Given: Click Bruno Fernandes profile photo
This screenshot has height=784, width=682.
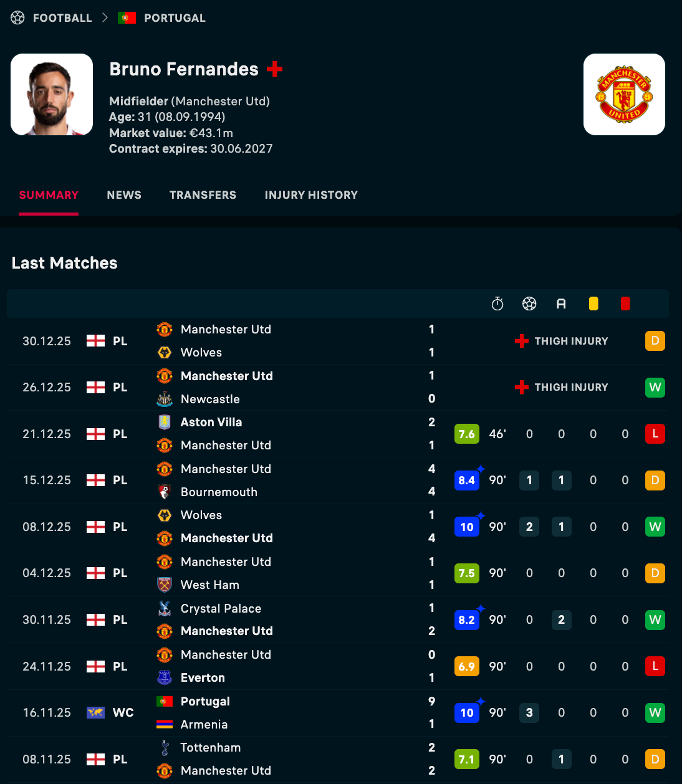Looking at the screenshot, I should [x=52, y=95].
